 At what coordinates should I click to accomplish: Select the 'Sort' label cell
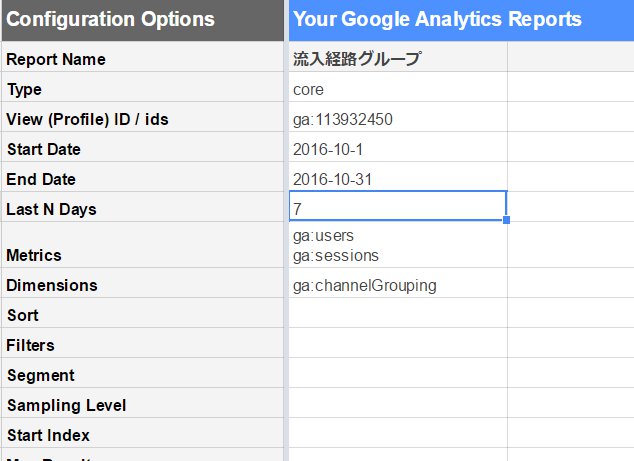coord(143,313)
